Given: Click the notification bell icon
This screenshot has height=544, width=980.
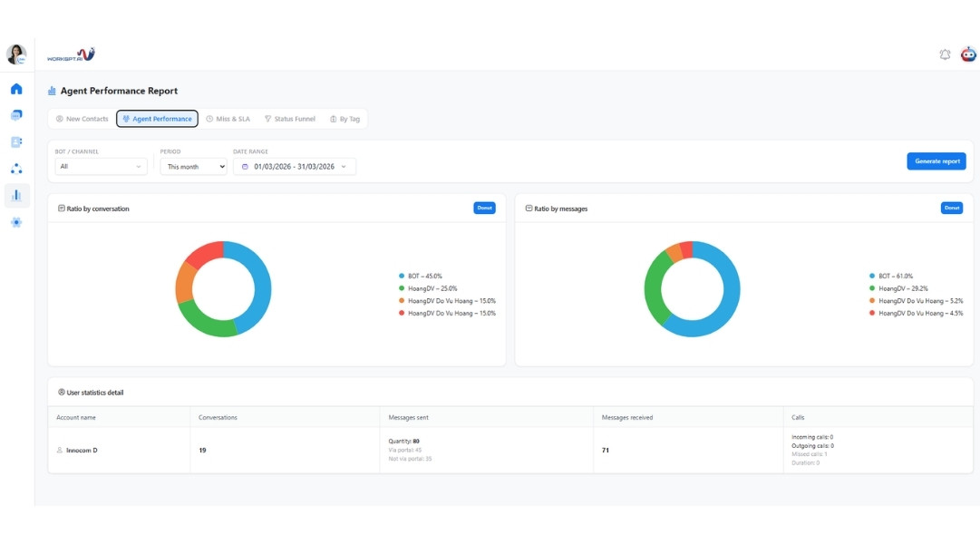Looking at the screenshot, I should tap(945, 54).
